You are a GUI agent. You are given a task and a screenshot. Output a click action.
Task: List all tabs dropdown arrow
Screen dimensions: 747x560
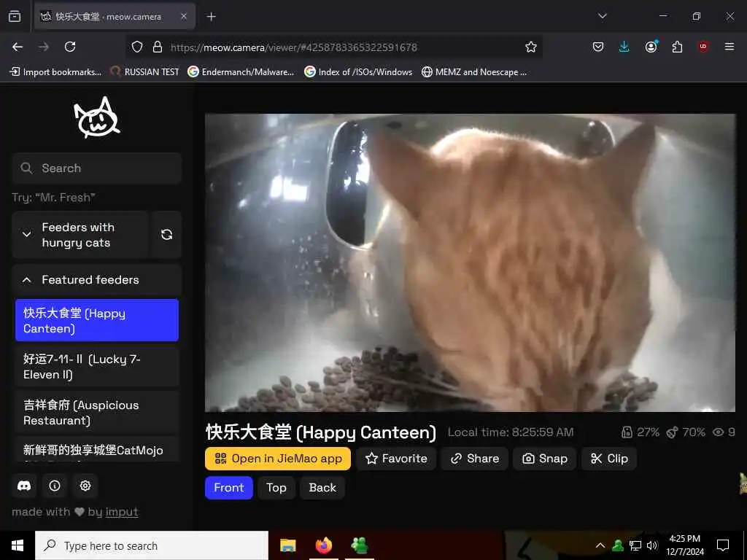[603, 16]
